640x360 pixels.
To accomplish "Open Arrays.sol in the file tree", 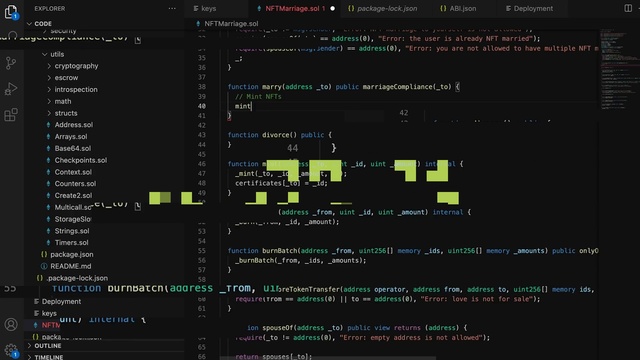I will tap(71, 137).
